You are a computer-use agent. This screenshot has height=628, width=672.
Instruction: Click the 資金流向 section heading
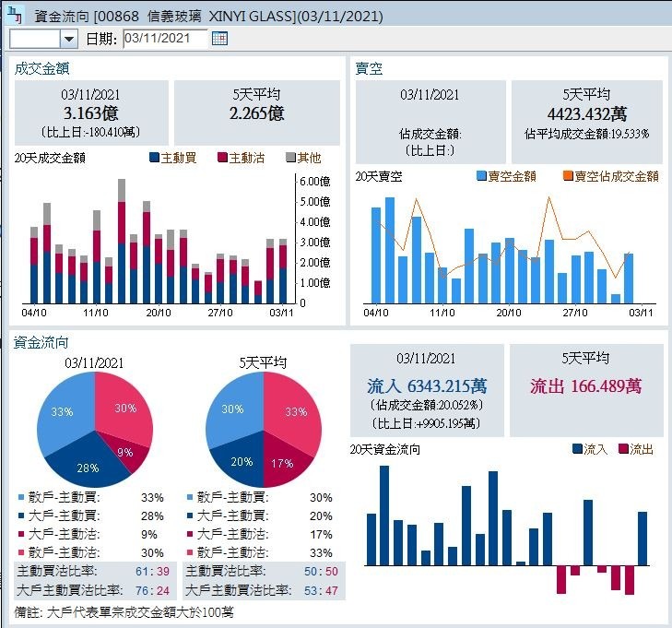42,342
